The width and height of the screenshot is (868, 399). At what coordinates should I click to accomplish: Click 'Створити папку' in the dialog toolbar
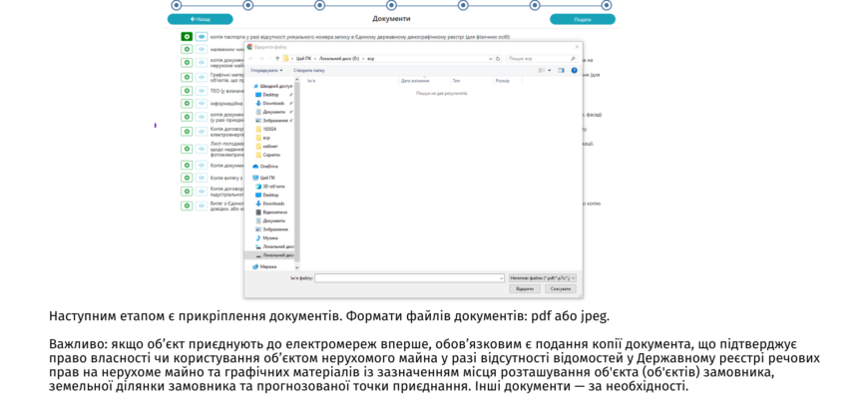[309, 70]
